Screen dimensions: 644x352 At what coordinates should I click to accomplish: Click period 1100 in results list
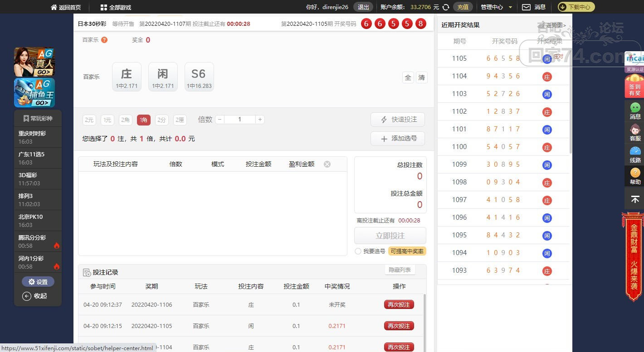click(x=459, y=147)
